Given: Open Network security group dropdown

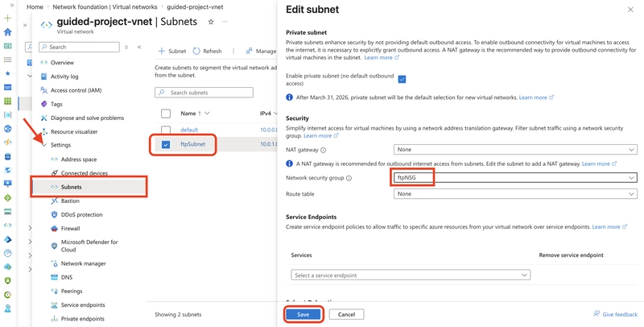Looking at the screenshot, I should [x=515, y=178].
